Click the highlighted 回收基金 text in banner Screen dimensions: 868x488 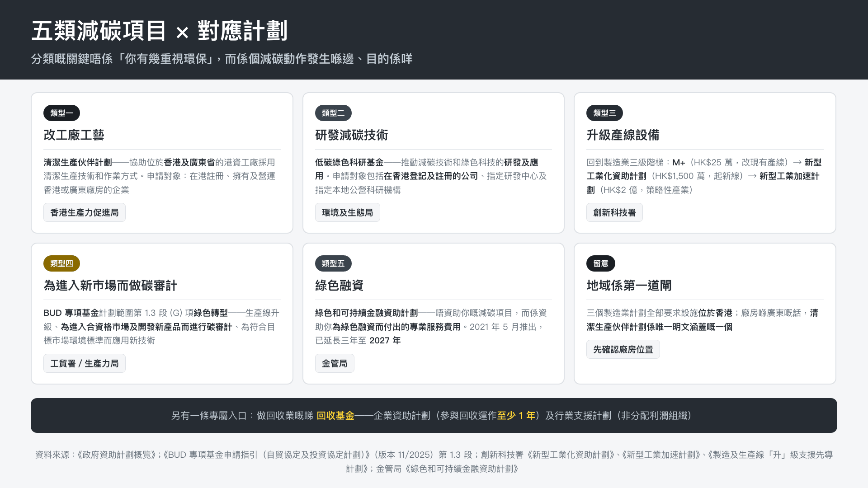335,416
